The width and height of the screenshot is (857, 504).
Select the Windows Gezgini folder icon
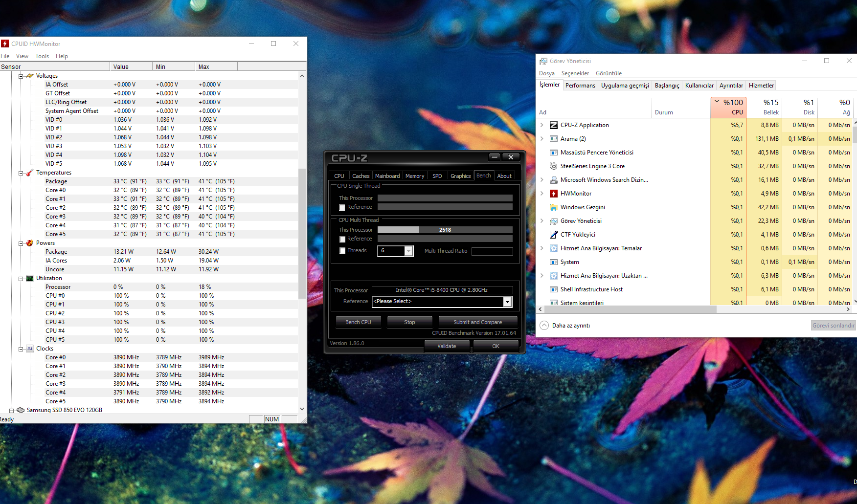coord(554,207)
